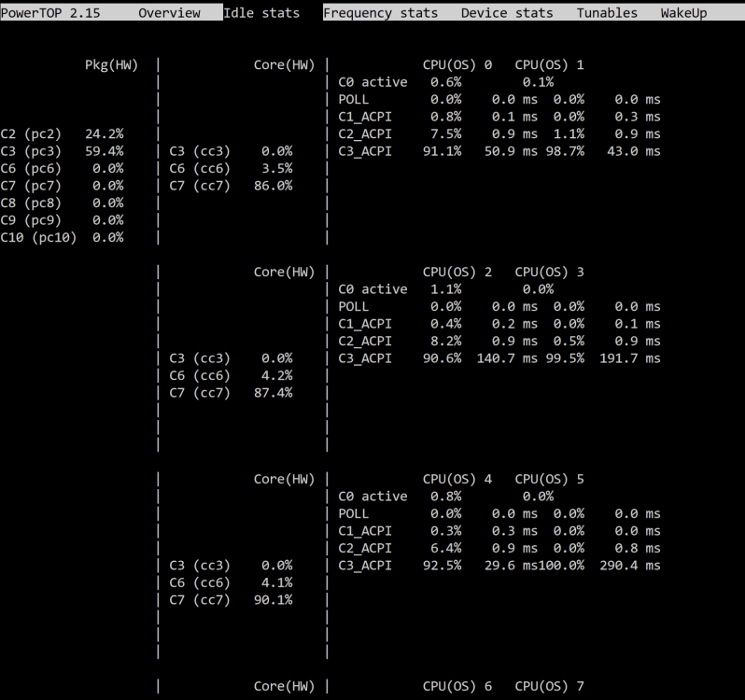Click the C2 (pc2) package row
745x700 pixels.
(62, 133)
